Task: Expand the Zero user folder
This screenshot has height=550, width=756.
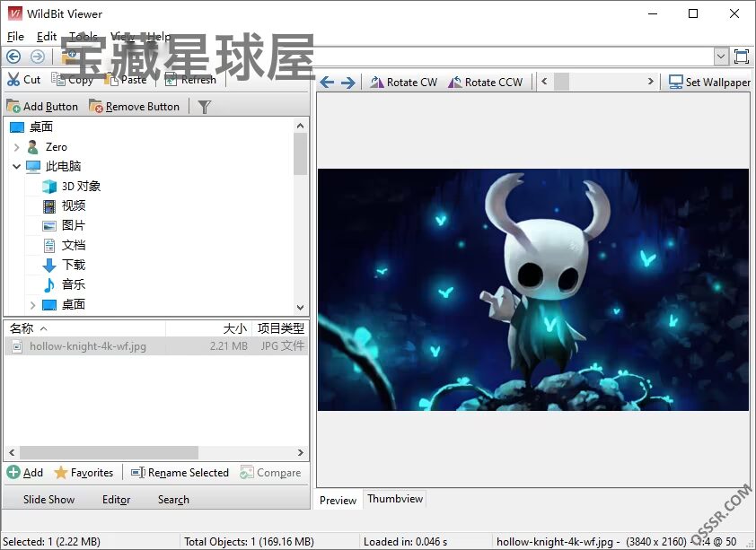Action: [x=16, y=147]
